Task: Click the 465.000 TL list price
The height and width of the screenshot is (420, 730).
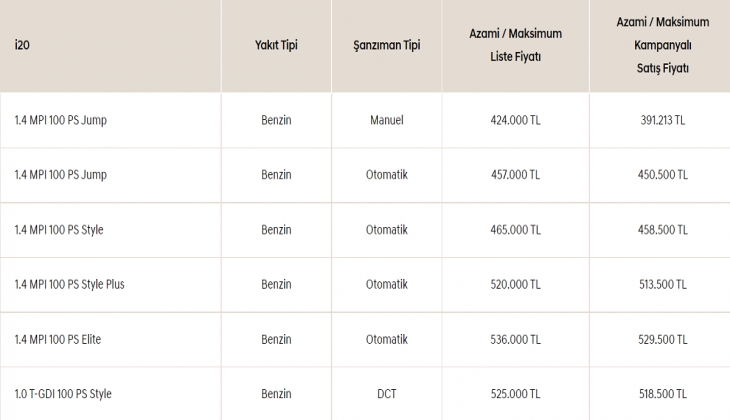Action: [x=515, y=230]
